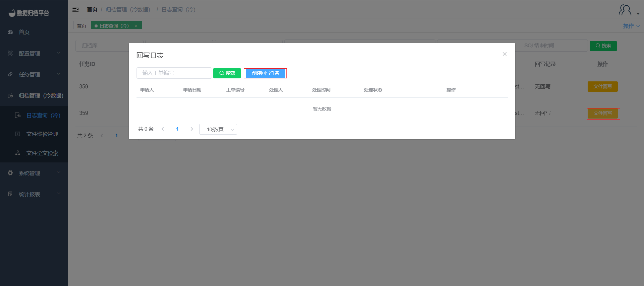644x286 pixels.
Task: Click 归档管理 (冷数据) in the breadcrumb
Action: coord(128,9)
